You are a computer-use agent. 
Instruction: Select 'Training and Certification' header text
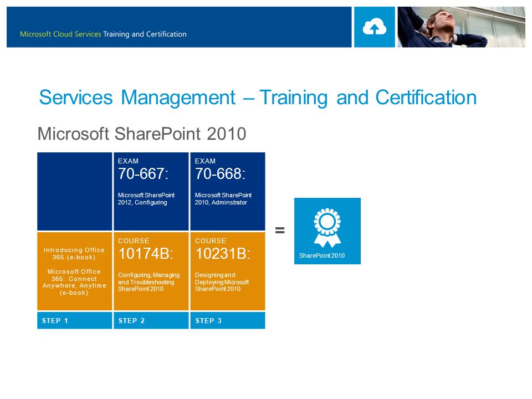(145, 34)
